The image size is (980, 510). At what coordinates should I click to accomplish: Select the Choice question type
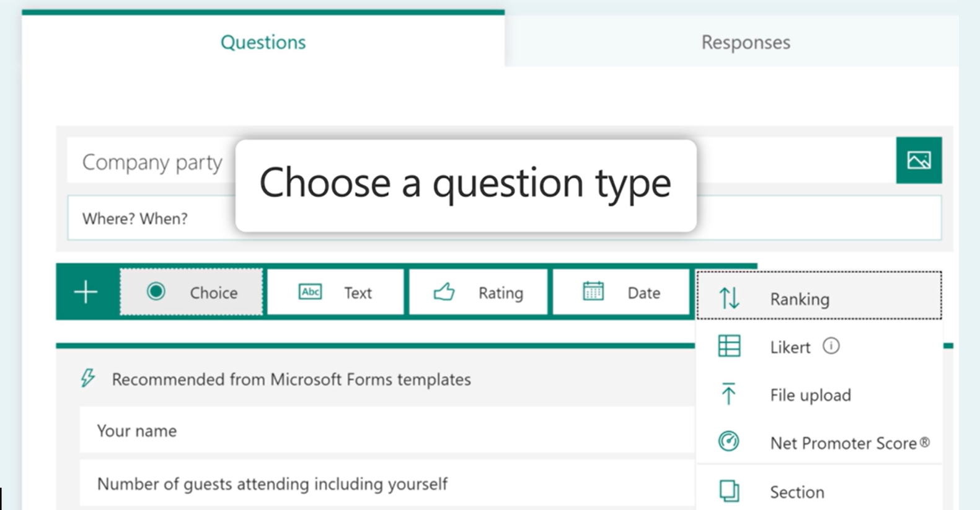[x=192, y=292]
